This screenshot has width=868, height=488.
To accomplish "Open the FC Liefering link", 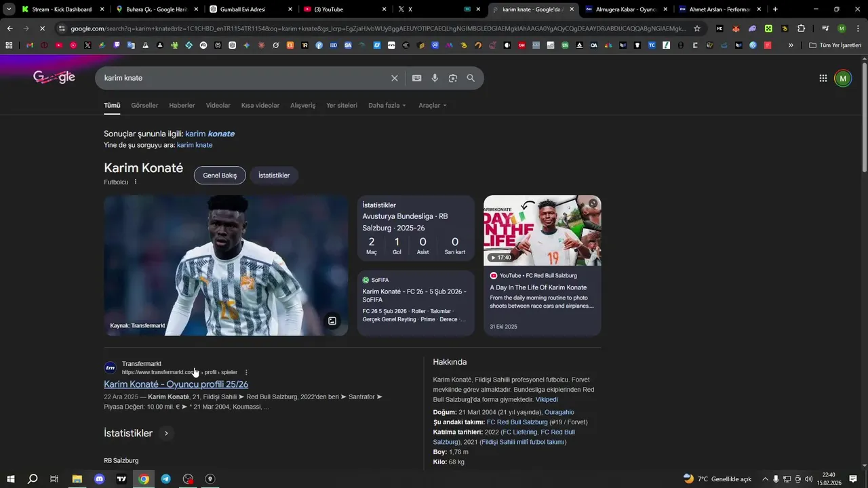I will pyautogui.click(x=520, y=432).
